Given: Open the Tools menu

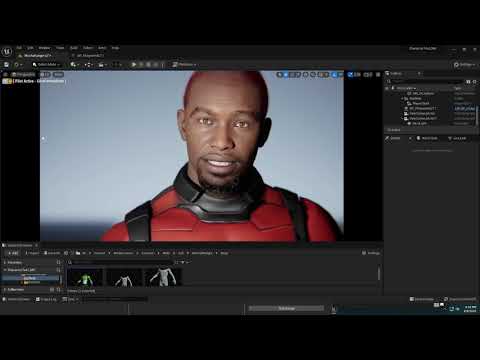Looking at the screenshot, I should pyautogui.click(x=60, y=48).
